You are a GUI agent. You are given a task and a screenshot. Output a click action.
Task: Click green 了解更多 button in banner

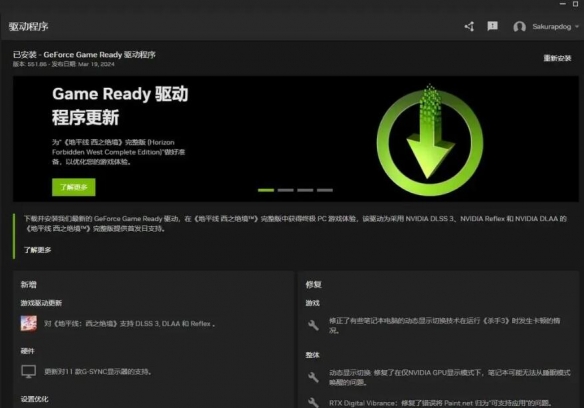click(74, 187)
